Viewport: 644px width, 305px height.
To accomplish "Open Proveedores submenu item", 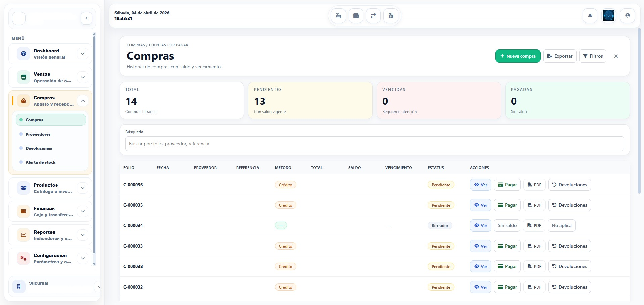I will click(x=38, y=134).
